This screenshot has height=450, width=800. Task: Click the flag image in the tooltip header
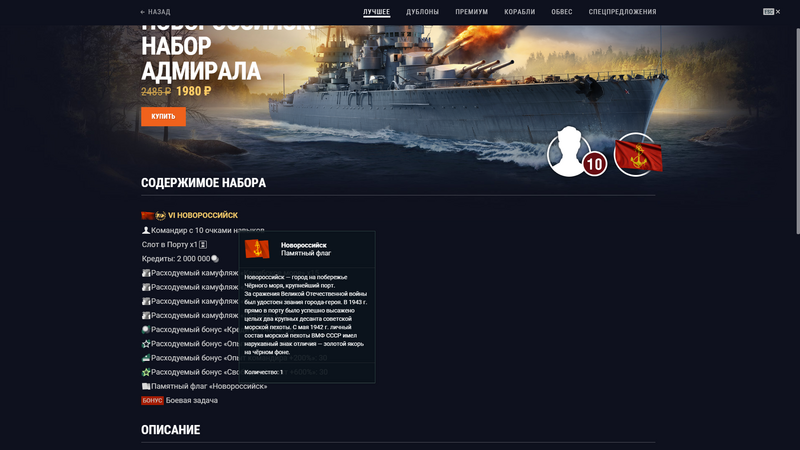click(257, 249)
